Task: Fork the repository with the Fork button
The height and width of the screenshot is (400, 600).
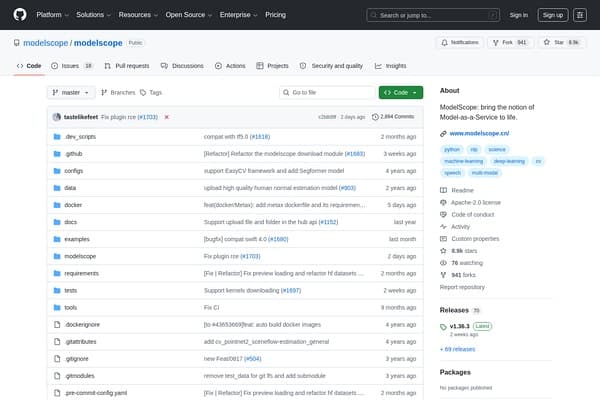Action: (510, 42)
